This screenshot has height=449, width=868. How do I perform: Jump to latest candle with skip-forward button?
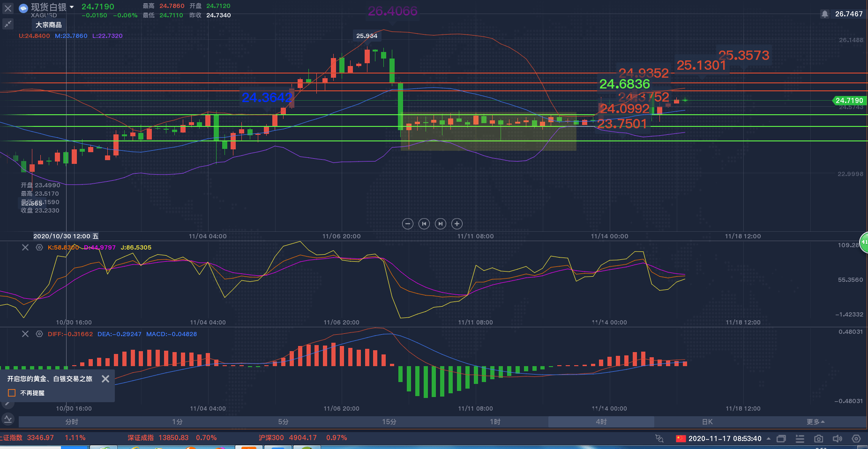pos(441,224)
